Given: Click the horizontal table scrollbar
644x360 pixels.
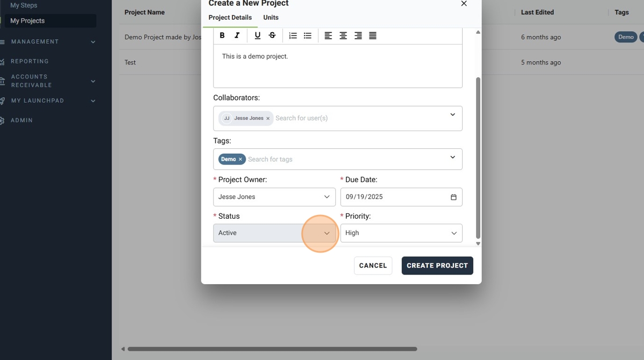Looking at the screenshot, I should pyautogui.click(x=272, y=349).
